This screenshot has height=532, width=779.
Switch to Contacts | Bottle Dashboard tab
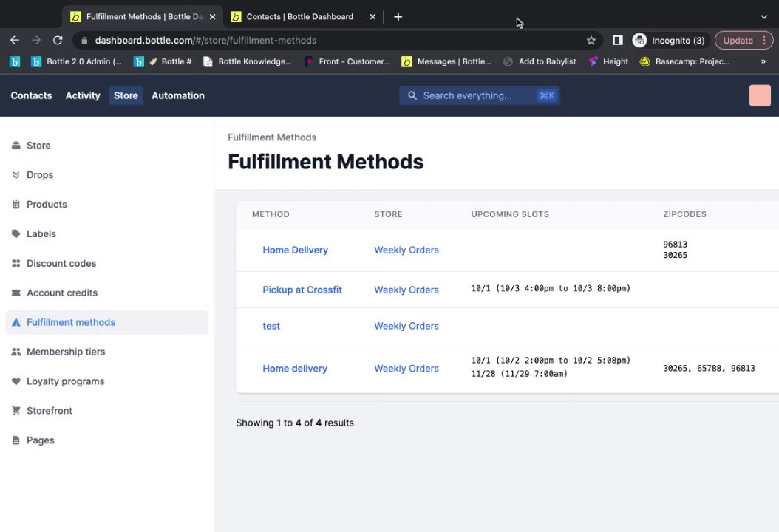tap(299, 16)
